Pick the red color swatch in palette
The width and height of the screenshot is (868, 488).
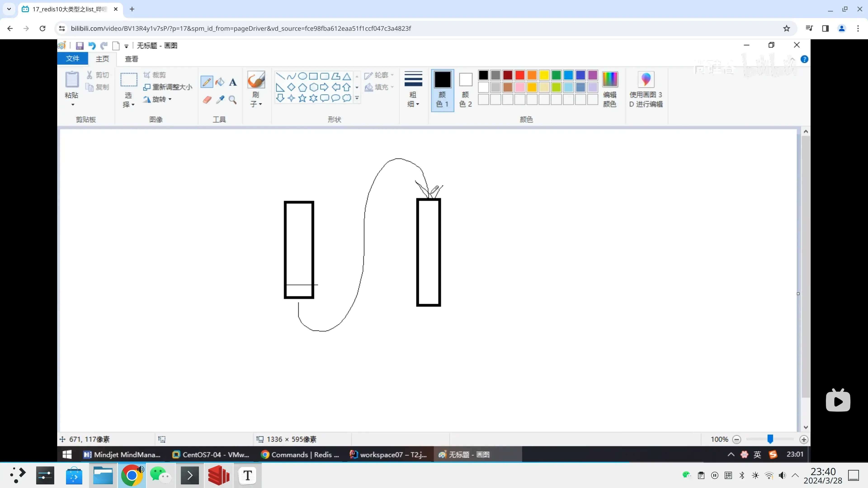tap(520, 75)
